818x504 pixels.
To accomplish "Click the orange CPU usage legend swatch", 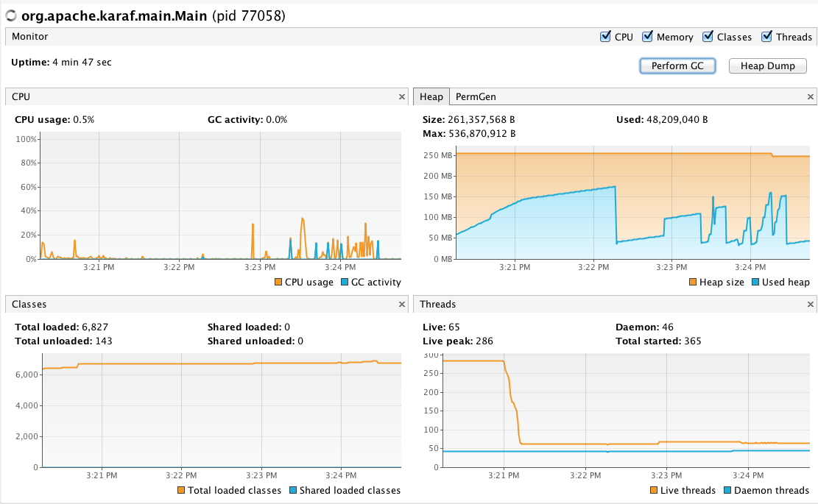I will (278, 282).
